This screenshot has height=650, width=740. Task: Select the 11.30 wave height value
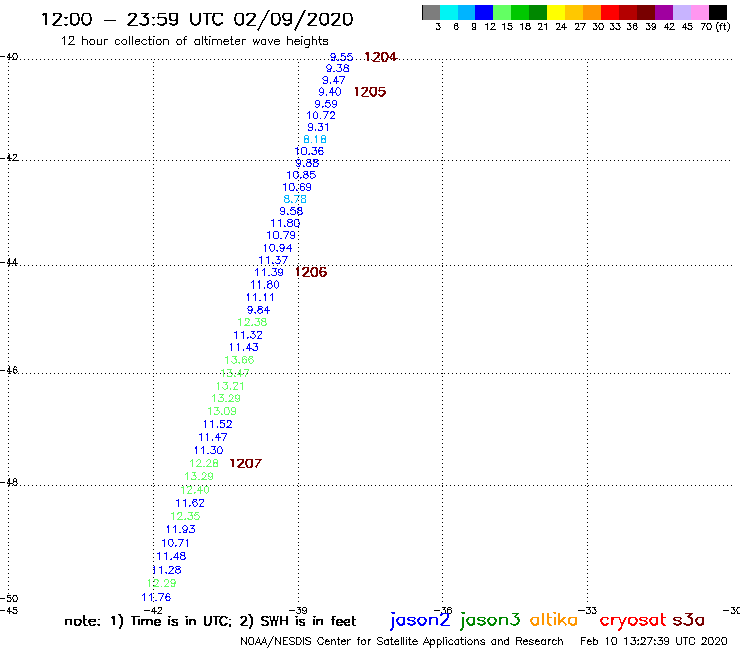209,450
